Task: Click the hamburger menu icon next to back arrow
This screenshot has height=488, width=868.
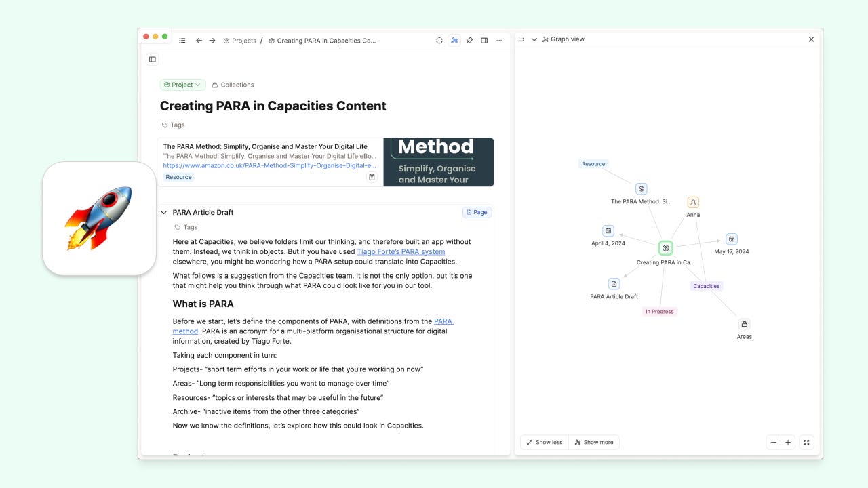Action: pyautogui.click(x=182, y=40)
